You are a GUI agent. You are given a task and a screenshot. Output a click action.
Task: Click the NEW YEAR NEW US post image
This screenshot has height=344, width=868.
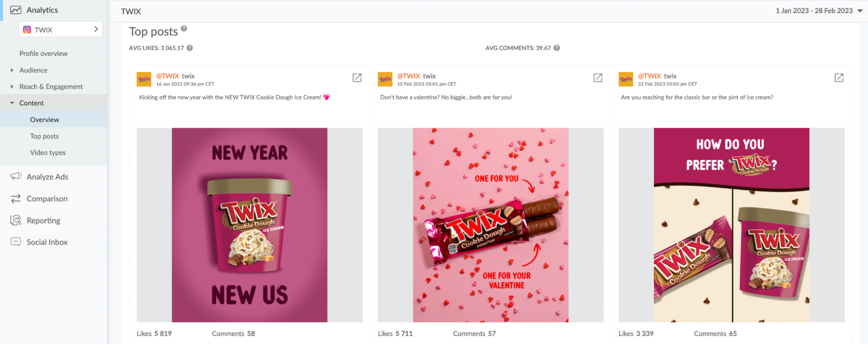coord(250,225)
